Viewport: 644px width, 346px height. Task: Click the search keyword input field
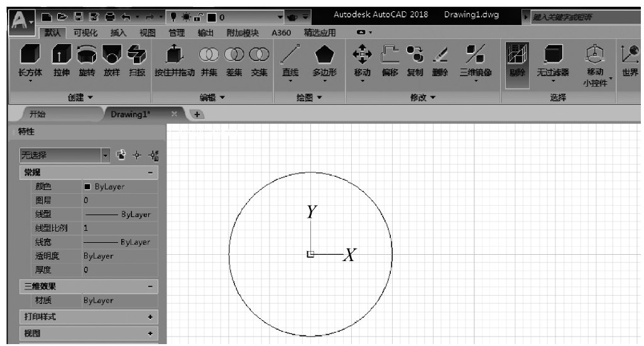click(x=586, y=17)
